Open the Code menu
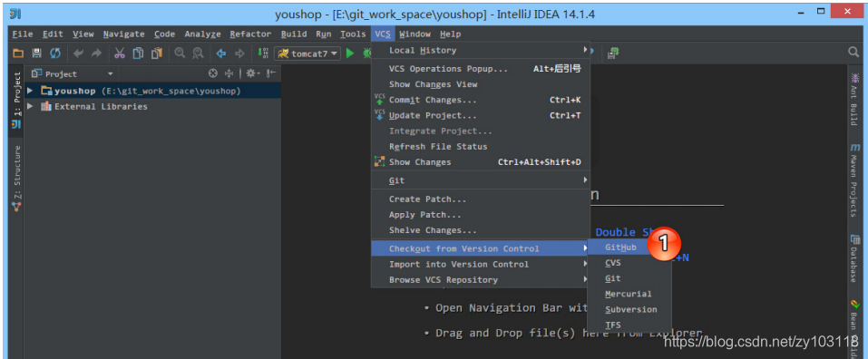 pos(164,34)
